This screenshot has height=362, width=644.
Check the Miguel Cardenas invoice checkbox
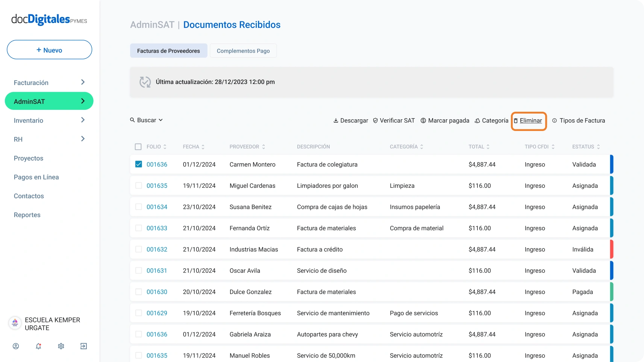pyautogui.click(x=139, y=186)
